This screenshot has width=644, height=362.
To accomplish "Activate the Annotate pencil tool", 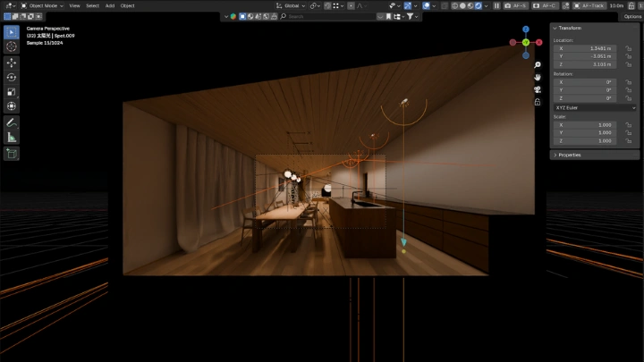I will pos(12,122).
